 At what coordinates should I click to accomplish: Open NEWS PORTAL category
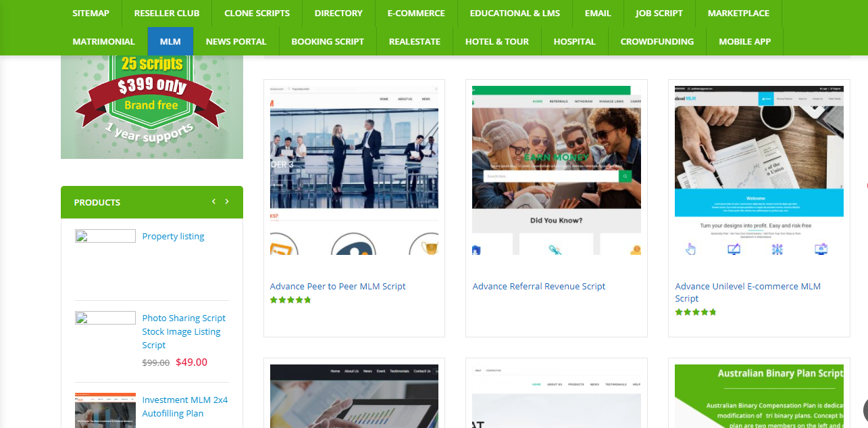[236, 41]
